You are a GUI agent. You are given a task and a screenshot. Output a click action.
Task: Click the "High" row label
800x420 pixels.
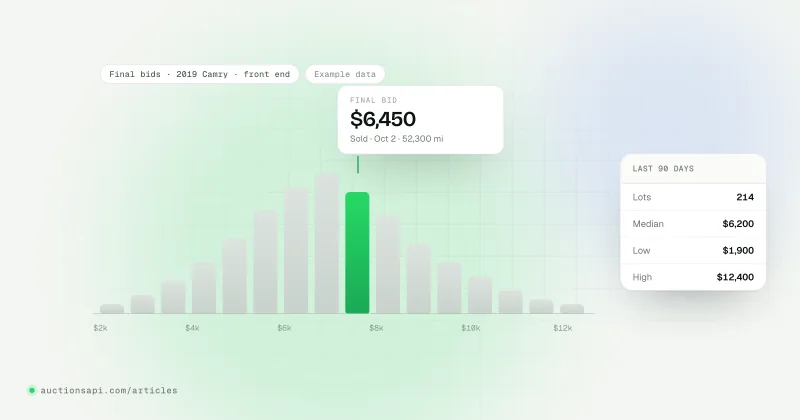pos(642,277)
